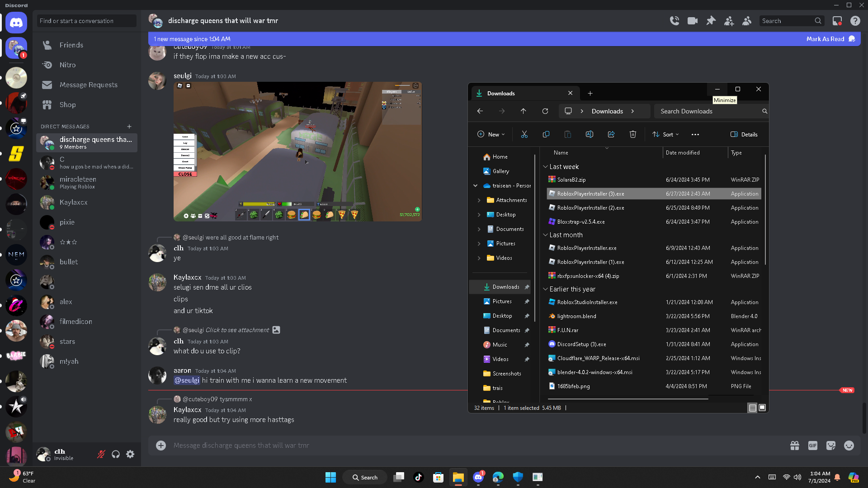Open the New item dropdown
The image size is (868, 488).
click(x=491, y=134)
